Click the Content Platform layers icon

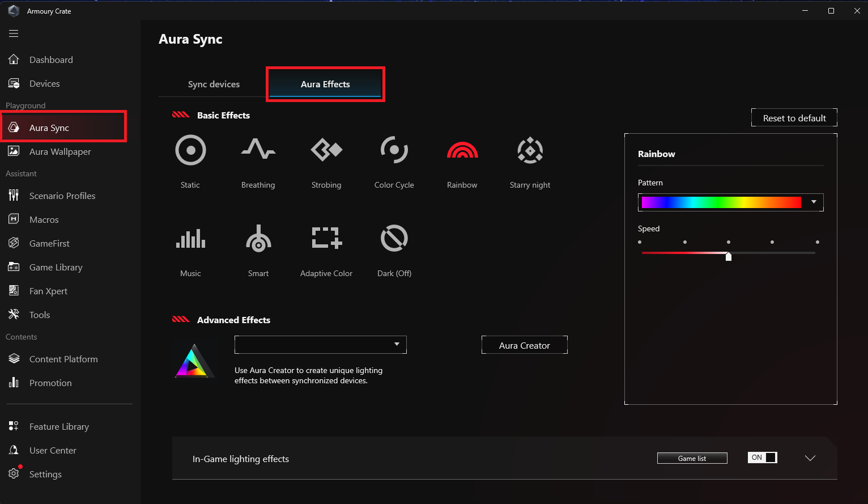[14, 359]
